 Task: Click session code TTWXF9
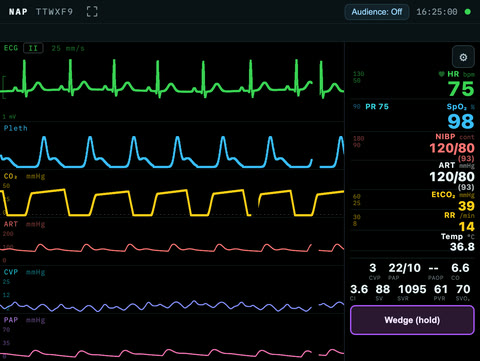tap(54, 12)
